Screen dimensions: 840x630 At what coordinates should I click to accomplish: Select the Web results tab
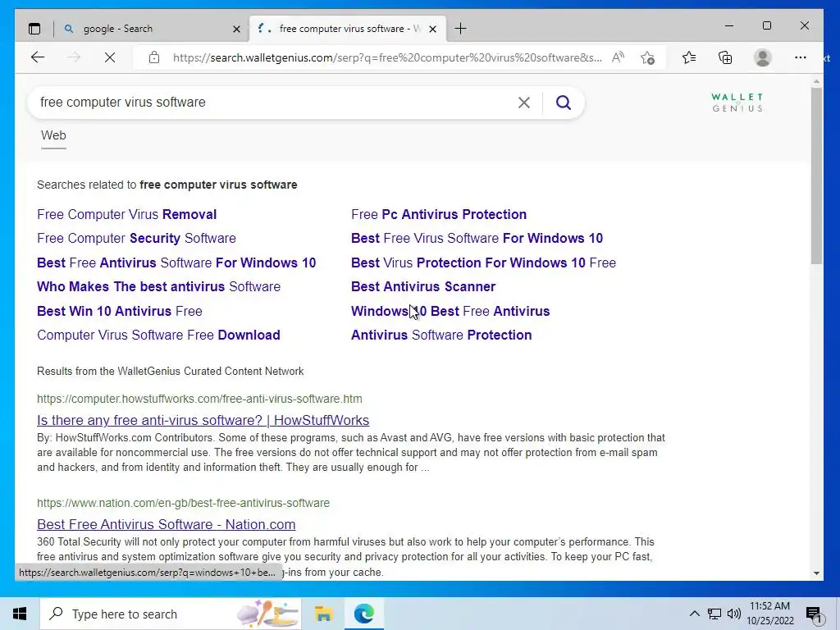53,135
